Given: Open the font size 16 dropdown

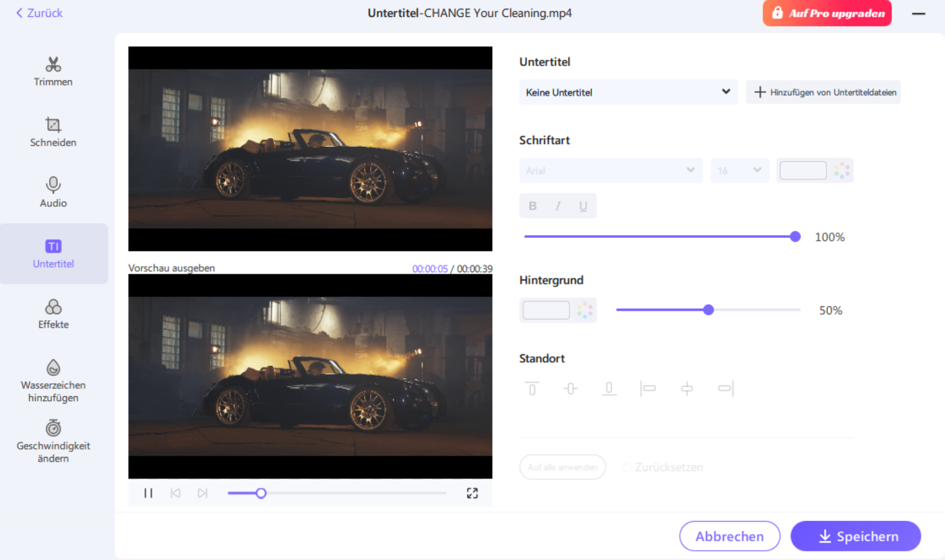Looking at the screenshot, I should pos(739,170).
